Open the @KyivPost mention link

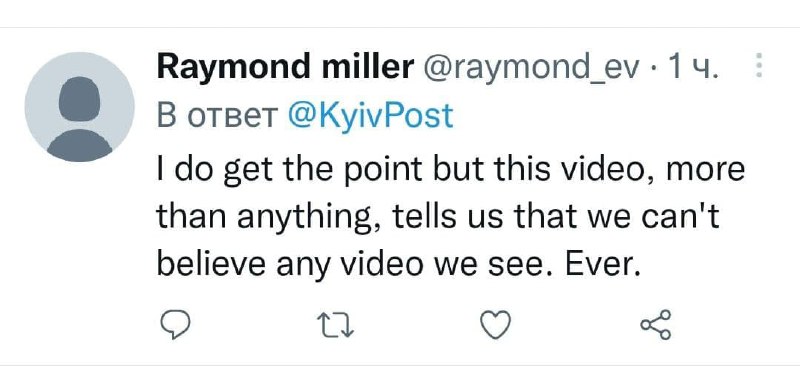coord(370,116)
